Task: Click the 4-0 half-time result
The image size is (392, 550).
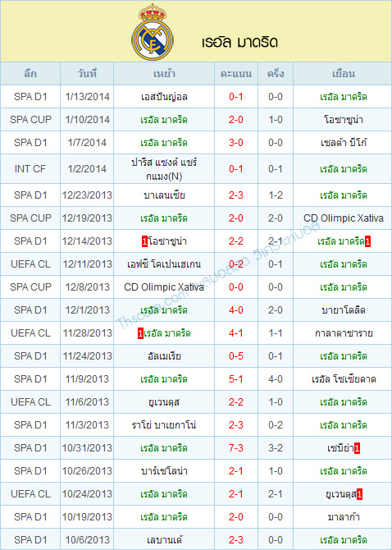Action: 276,379
